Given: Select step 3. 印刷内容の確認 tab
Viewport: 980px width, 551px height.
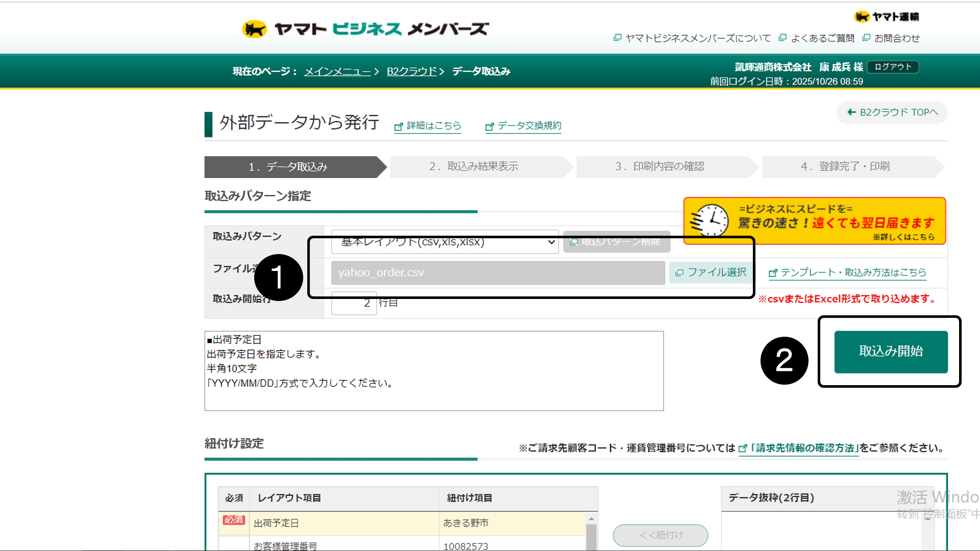Looking at the screenshot, I should 659,167.
